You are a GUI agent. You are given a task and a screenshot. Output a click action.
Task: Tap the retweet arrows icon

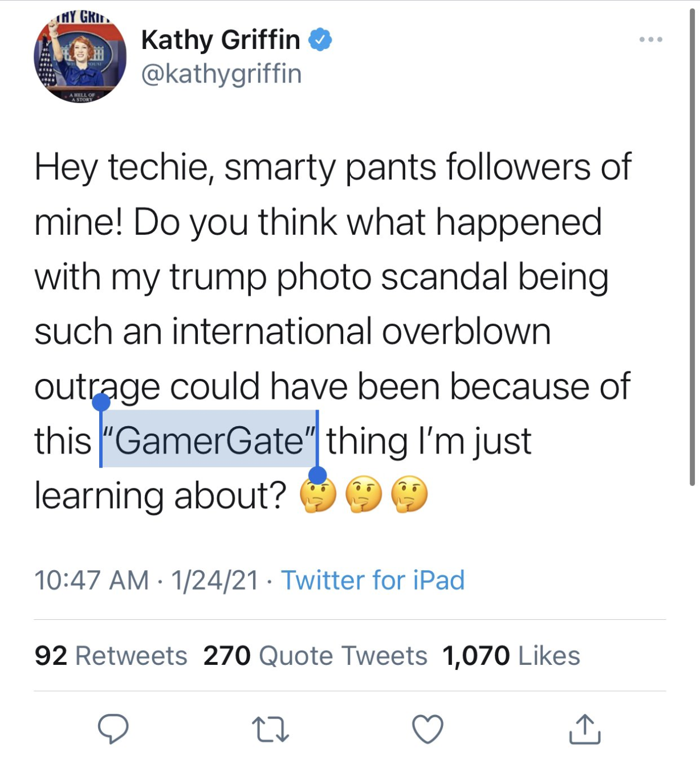click(x=270, y=730)
